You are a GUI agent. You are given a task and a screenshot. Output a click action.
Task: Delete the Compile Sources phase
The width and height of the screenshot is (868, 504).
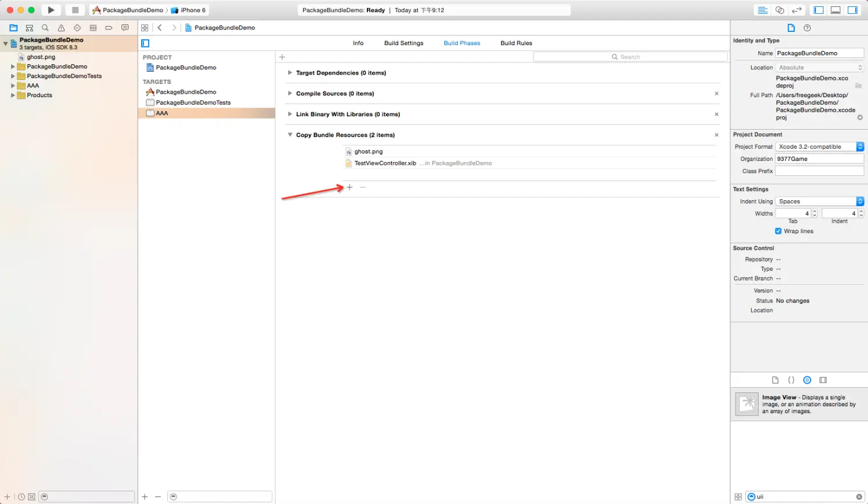tap(716, 94)
